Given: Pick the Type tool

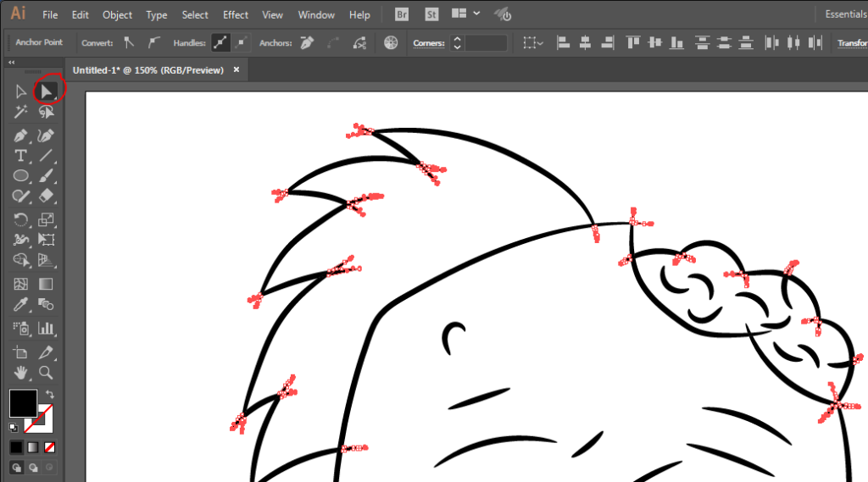Looking at the screenshot, I should click(21, 156).
